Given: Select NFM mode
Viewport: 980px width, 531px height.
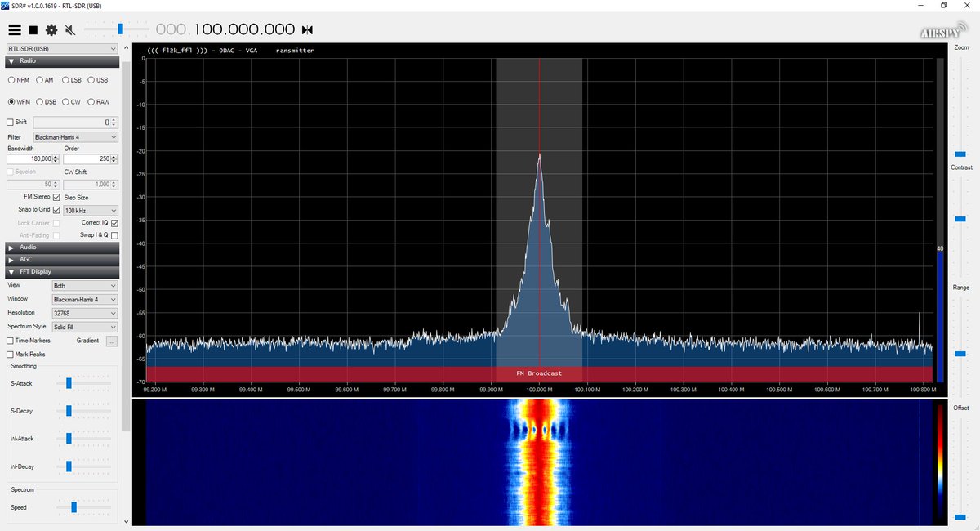Looking at the screenshot, I should pyautogui.click(x=11, y=80).
